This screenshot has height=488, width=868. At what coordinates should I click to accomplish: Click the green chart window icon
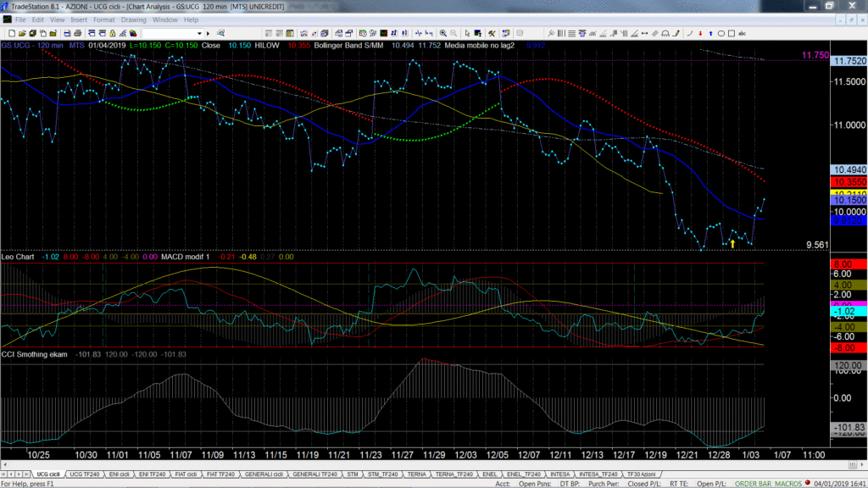383,33
